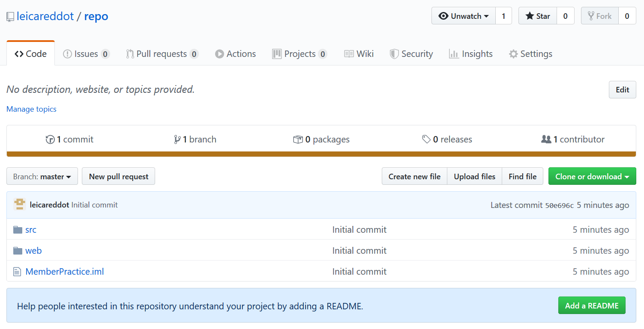Image resolution: width=644 pixels, height=329 pixels.
Task: Click the Edit description button
Action: pos(622,90)
